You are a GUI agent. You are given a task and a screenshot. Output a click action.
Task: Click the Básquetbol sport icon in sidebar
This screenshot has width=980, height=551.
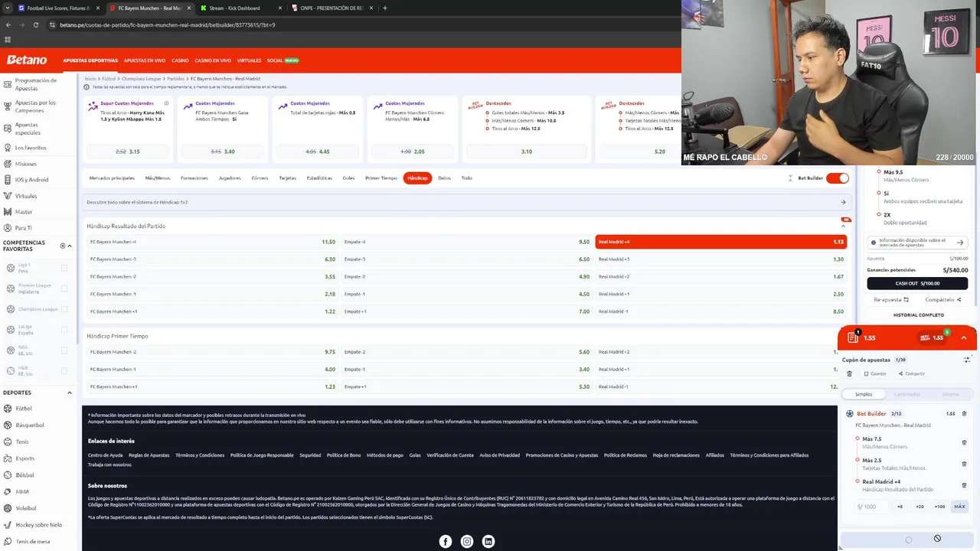(x=8, y=425)
